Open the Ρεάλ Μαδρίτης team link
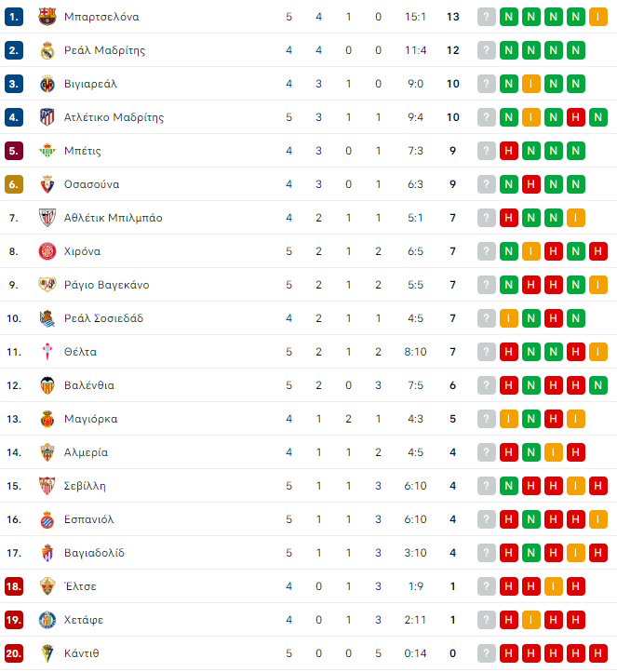 [104, 50]
